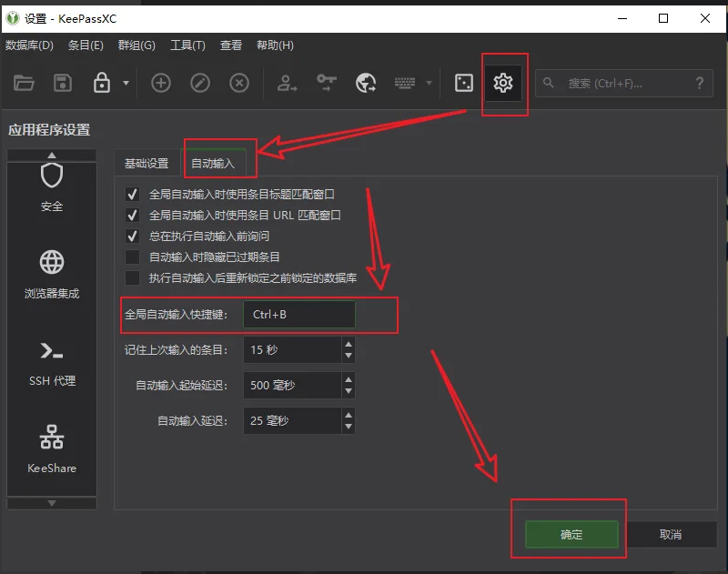
Task: Select the KeeShare network category
Action: tap(52, 449)
